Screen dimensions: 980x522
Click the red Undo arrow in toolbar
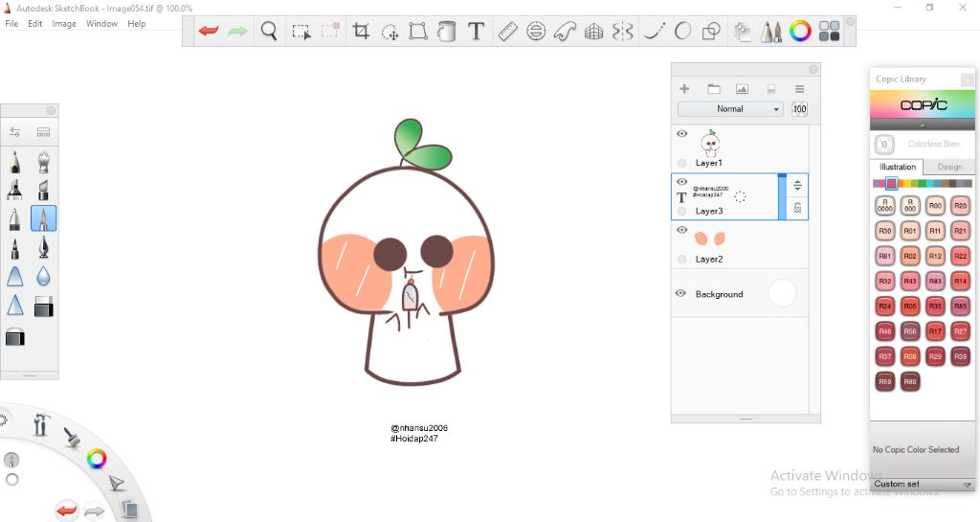click(x=208, y=32)
